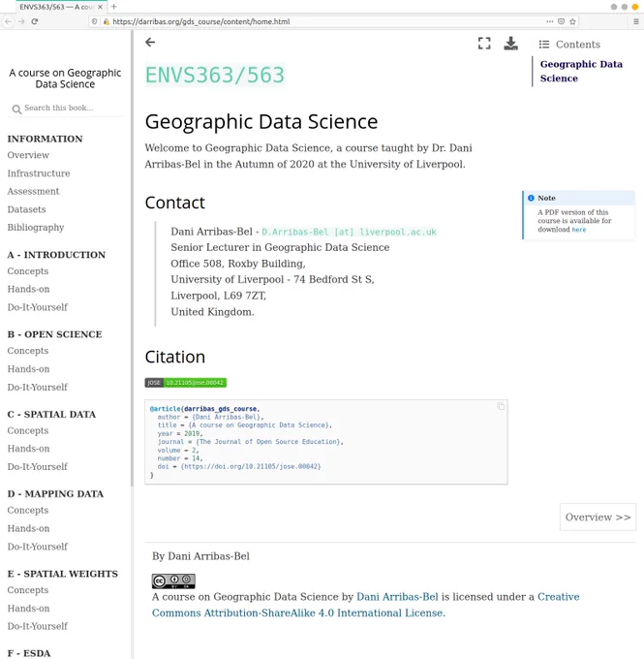Click the Overview >> next page button
Screen dimensions: 644x659
(x=598, y=517)
